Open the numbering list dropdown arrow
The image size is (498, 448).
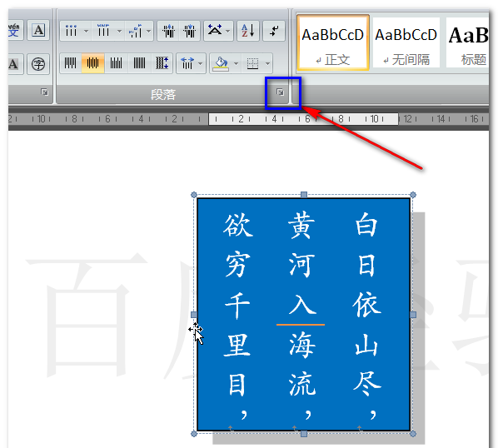pyautogui.click(x=119, y=31)
